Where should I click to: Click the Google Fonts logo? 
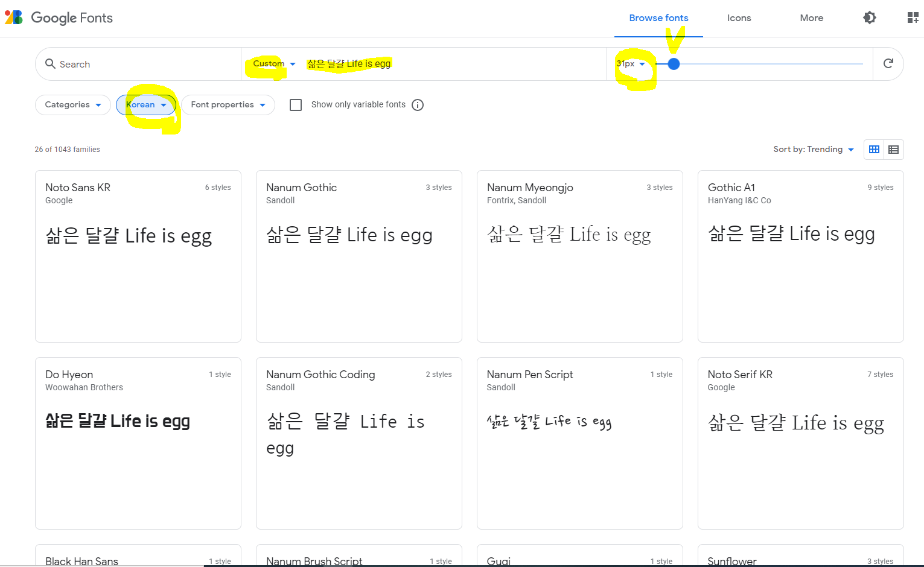click(59, 17)
